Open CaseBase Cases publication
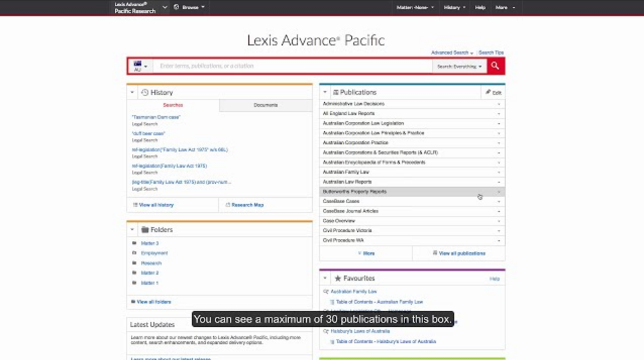The image size is (644, 360). [x=341, y=201]
